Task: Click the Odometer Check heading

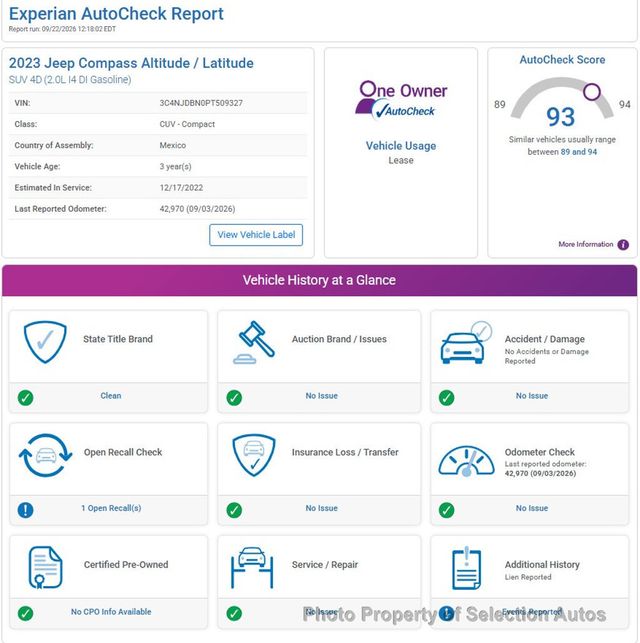Action: [540, 452]
